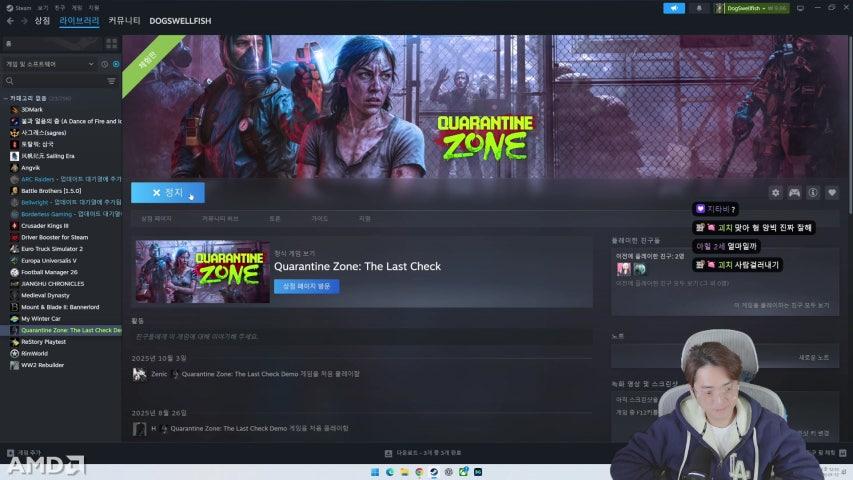Open the Steam menu

tap(18, 8)
